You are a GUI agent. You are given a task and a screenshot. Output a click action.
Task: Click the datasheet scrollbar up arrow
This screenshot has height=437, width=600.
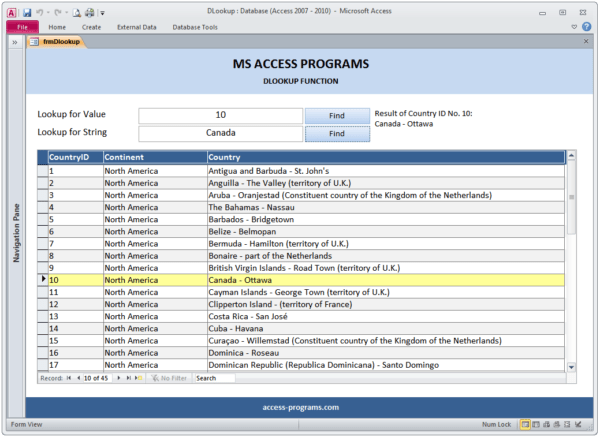[x=571, y=155]
